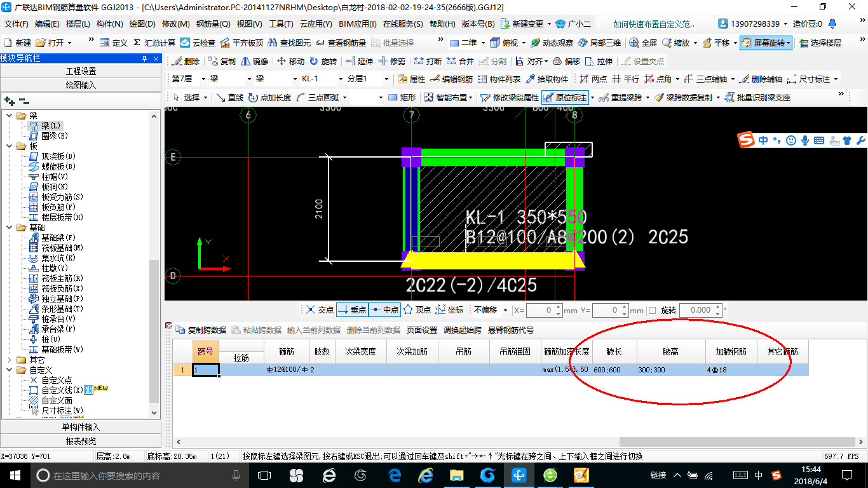
Task: Select the 打断 break tool
Action: click(x=428, y=62)
